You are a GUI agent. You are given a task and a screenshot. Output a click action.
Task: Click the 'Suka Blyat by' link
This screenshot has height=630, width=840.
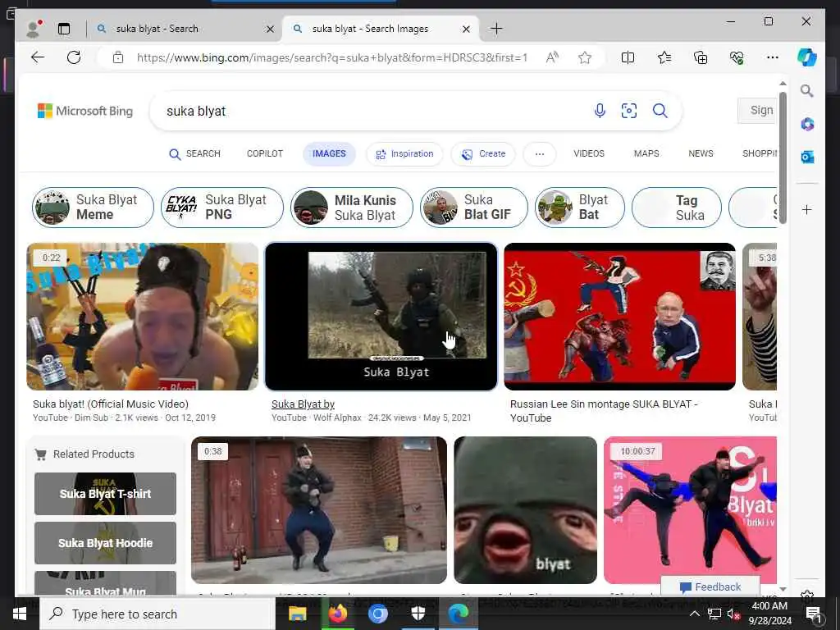[303, 404]
